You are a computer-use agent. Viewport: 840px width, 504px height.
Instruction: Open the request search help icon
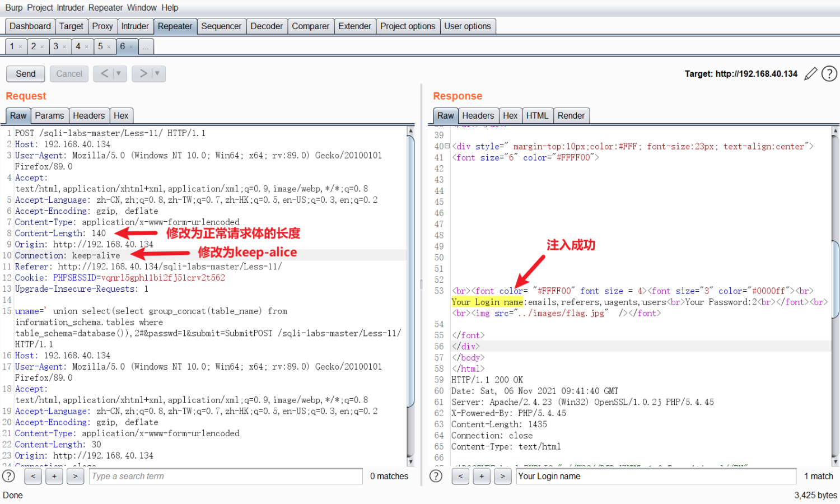pyautogui.click(x=8, y=476)
